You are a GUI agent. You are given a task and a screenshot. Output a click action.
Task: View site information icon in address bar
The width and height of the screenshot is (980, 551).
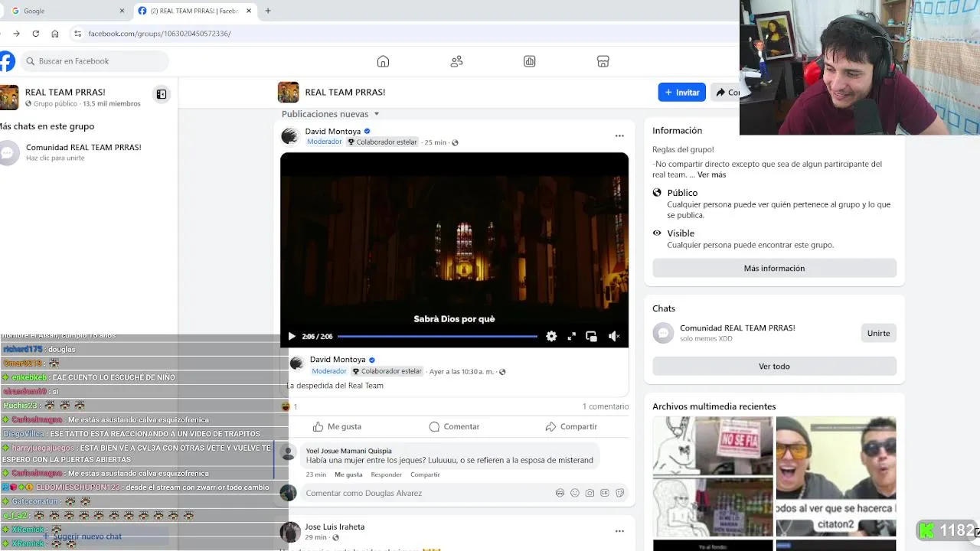point(77,34)
